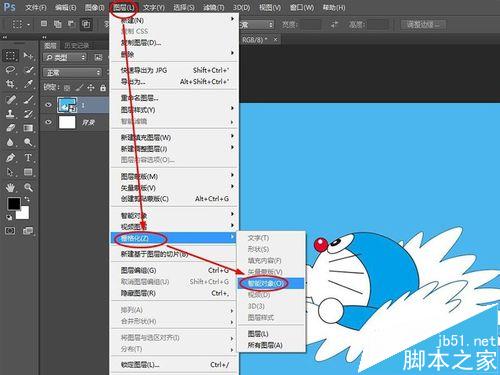Choose New Selection mode in options bar
The image size is (500, 375).
pos(44,24)
